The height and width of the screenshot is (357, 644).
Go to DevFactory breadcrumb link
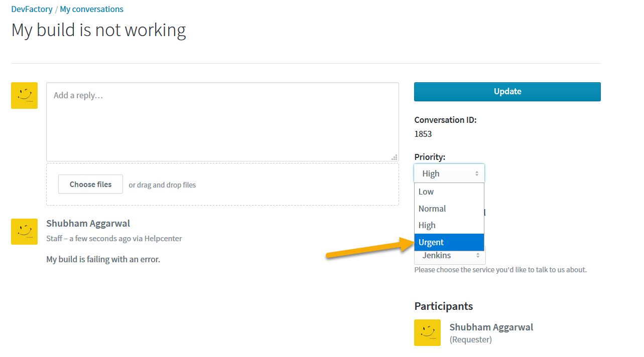tap(32, 9)
